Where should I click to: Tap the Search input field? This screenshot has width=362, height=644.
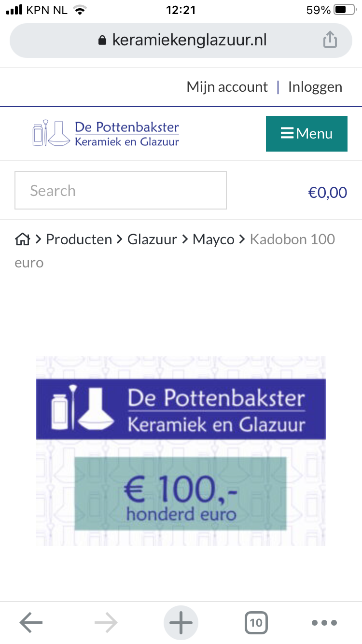(121, 191)
